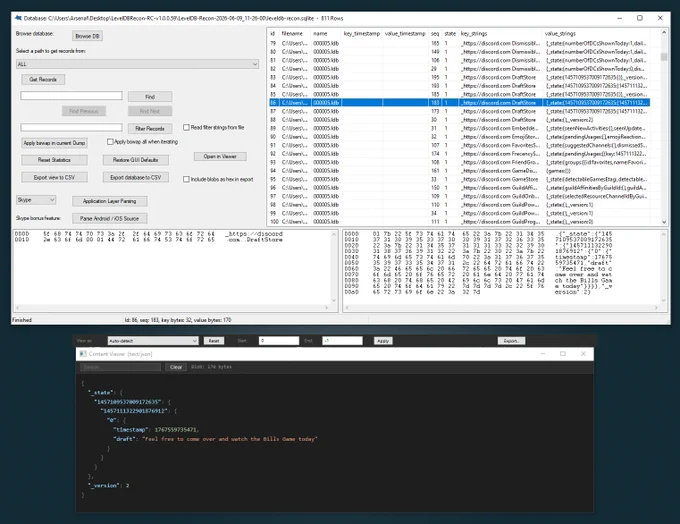Click the Browse DB button
Image resolution: width=680 pixels, height=524 pixels.
(87, 36)
